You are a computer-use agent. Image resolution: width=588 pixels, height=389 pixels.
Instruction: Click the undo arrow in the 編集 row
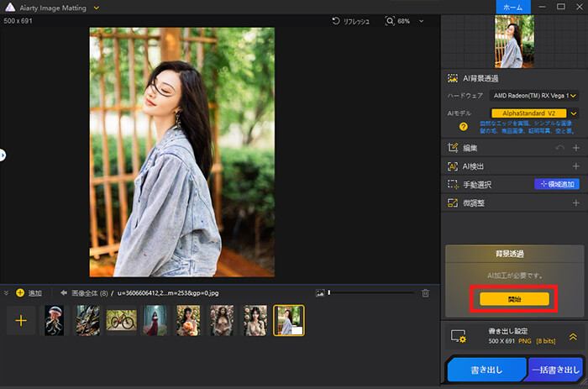coord(559,148)
